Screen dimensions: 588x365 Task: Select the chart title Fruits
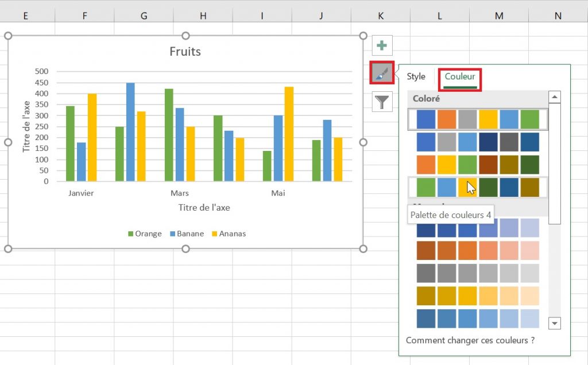pos(185,51)
